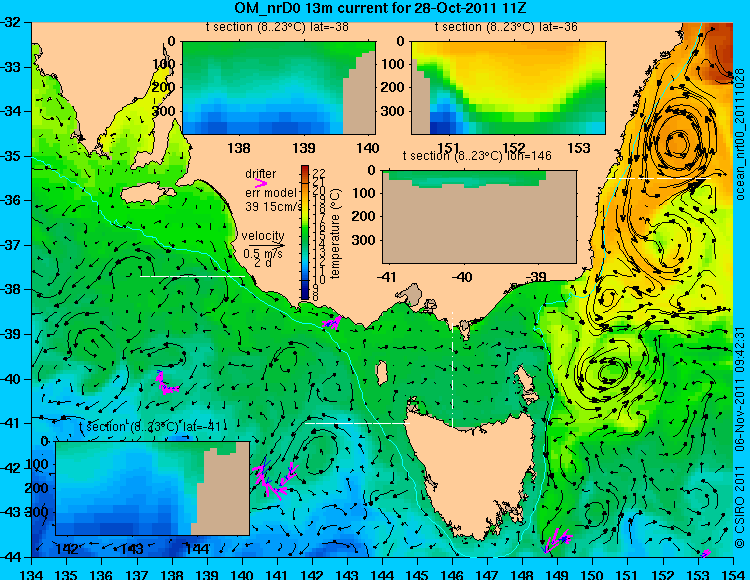Click the magenta drifter arrows southeast of Tasmania

558,541
